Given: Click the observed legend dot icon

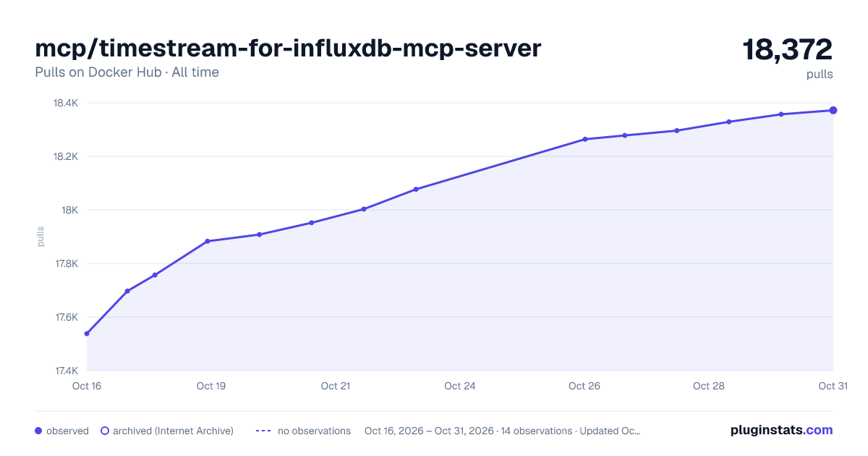Looking at the screenshot, I should [x=38, y=431].
